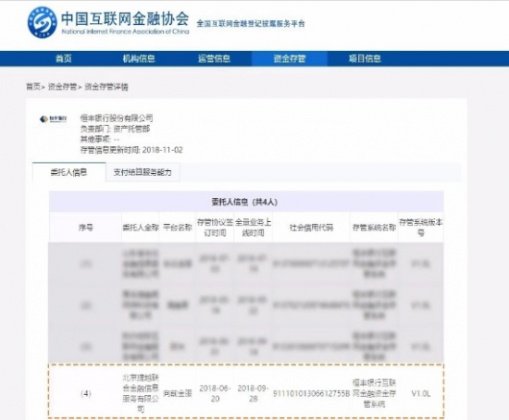Screen dimensions: 509x420
Task: Switch to the 委托人信息 tab
Action: 68,172
